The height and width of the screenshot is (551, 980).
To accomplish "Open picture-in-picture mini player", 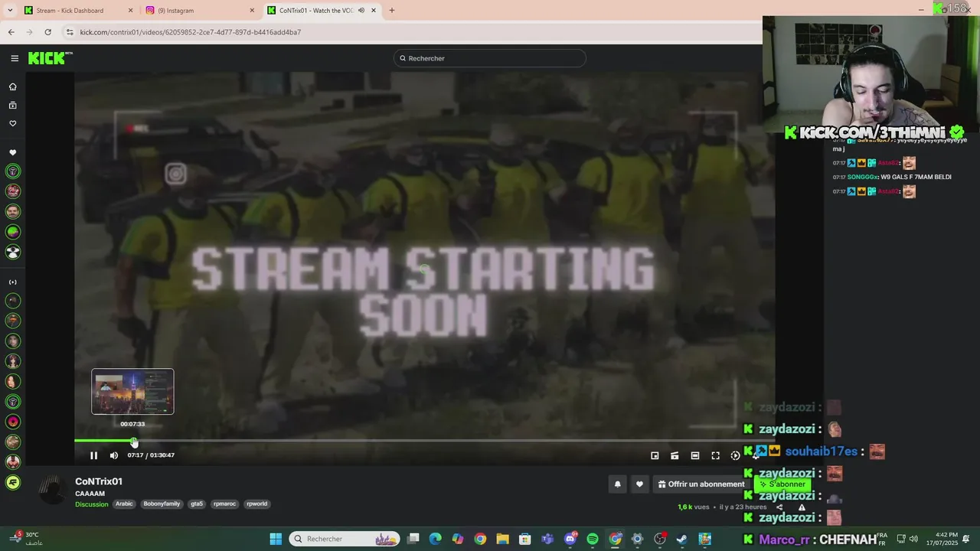I will pyautogui.click(x=655, y=455).
